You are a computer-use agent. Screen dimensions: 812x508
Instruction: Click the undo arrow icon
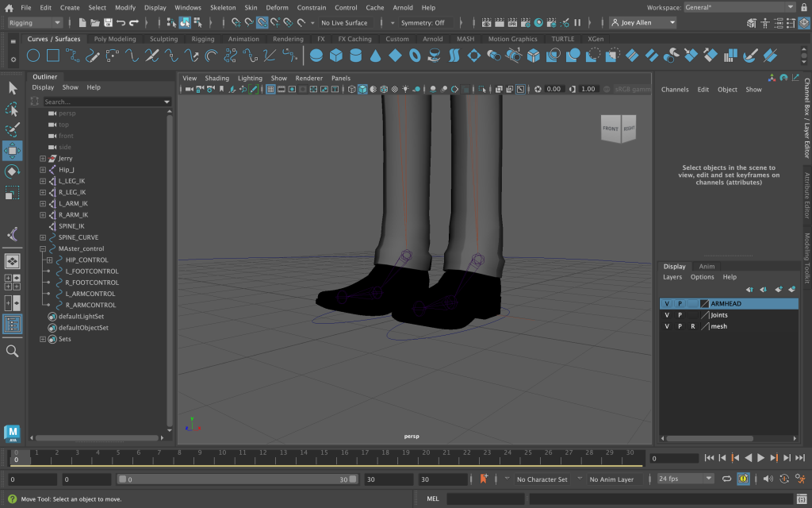(120, 23)
